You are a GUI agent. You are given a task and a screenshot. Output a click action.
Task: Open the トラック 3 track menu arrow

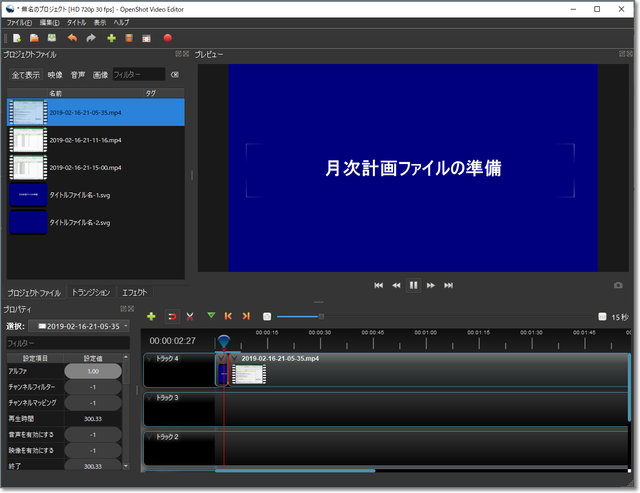pyautogui.click(x=149, y=397)
